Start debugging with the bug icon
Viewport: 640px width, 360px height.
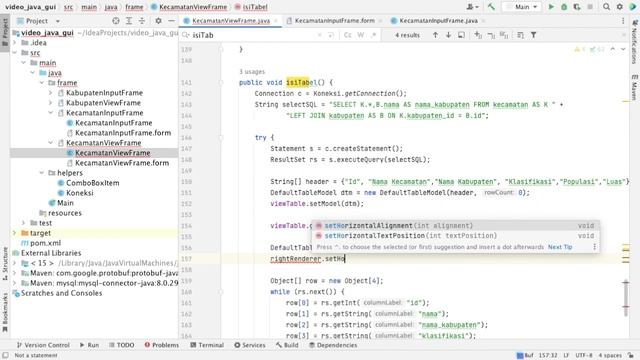click(564, 7)
